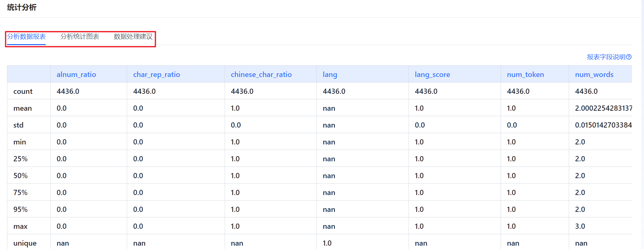Viewport: 644px width, 249px height.
Task: Click the 统计分析 page title
Action: pos(22,7)
